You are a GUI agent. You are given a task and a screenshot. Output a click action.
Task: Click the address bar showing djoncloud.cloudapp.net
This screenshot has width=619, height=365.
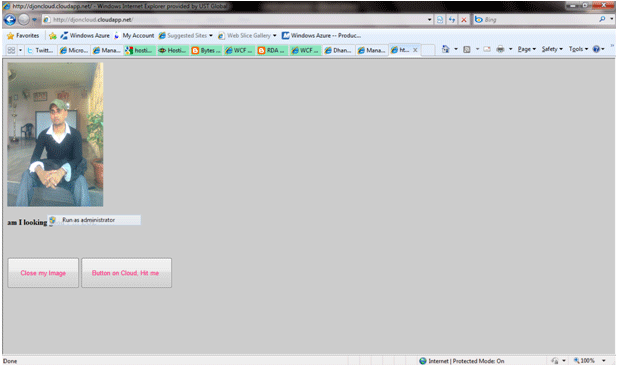pos(235,19)
